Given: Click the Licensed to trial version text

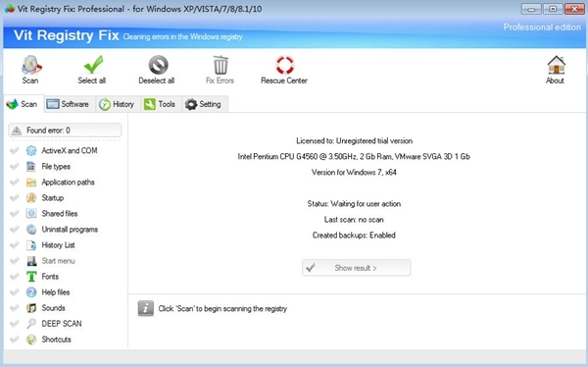Looking at the screenshot, I should point(354,141).
